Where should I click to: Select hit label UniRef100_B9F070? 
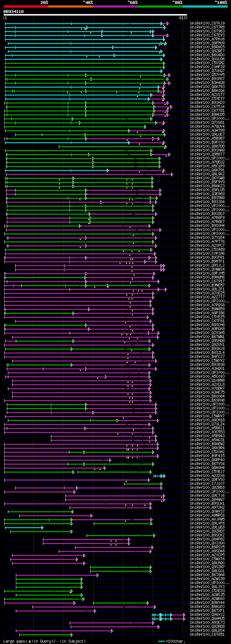pos(207,142)
